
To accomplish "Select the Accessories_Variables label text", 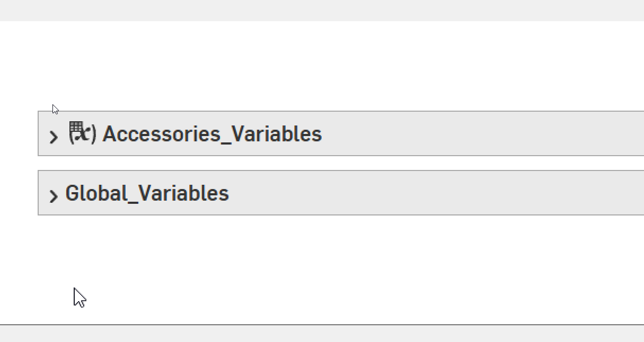I will [212, 134].
